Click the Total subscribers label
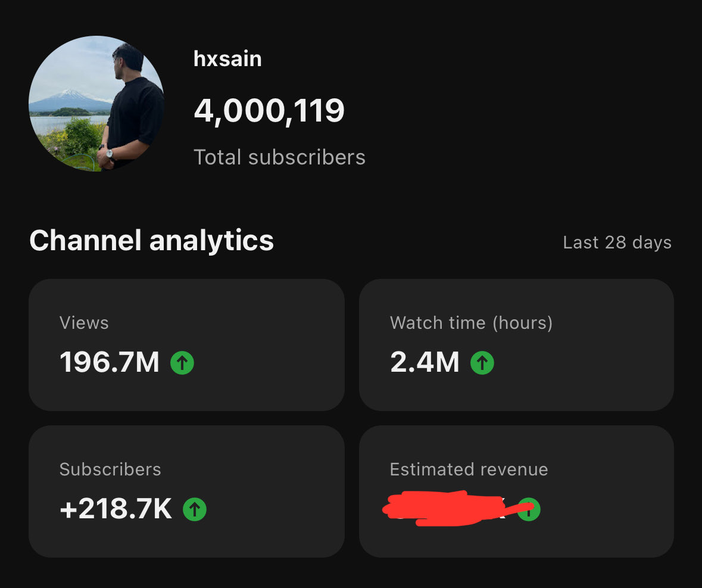The height and width of the screenshot is (588, 702). 280,157
